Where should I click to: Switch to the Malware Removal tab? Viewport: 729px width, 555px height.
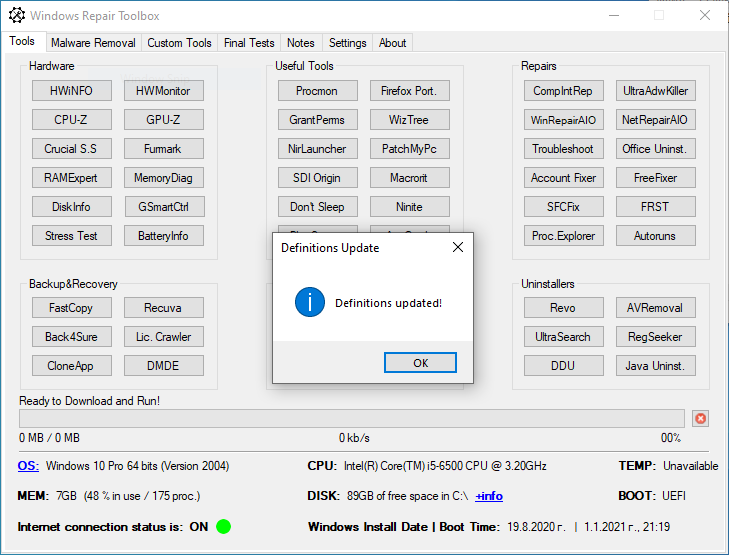pyautogui.click(x=93, y=43)
